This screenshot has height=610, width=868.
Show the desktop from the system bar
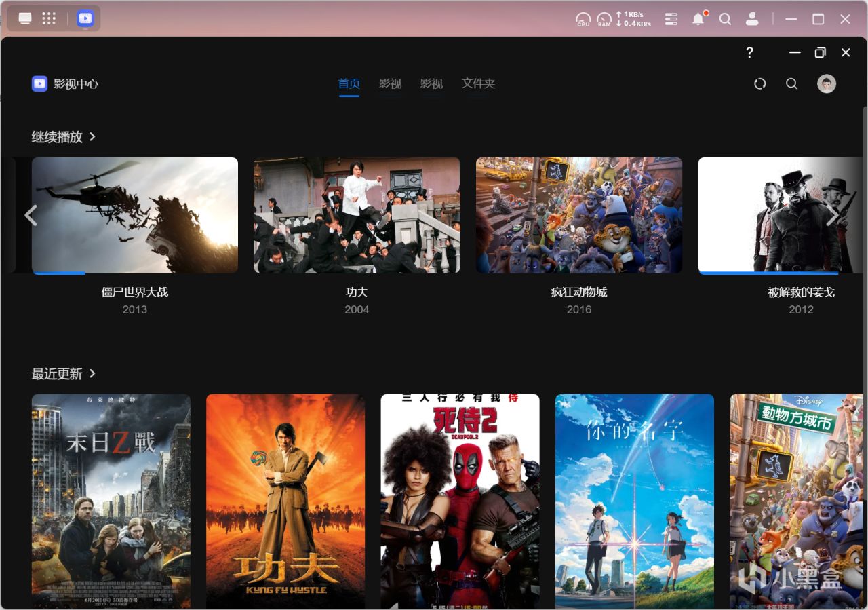[25, 18]
